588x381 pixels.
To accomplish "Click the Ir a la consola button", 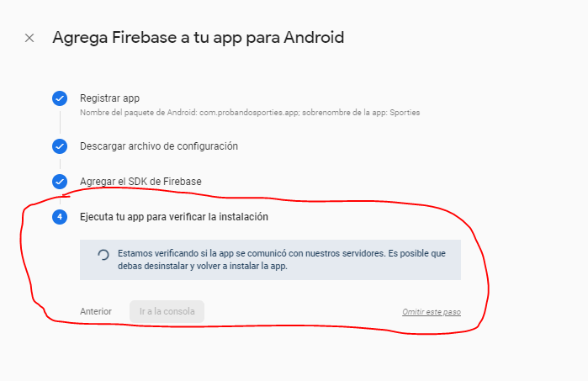I will click(167, 312).
